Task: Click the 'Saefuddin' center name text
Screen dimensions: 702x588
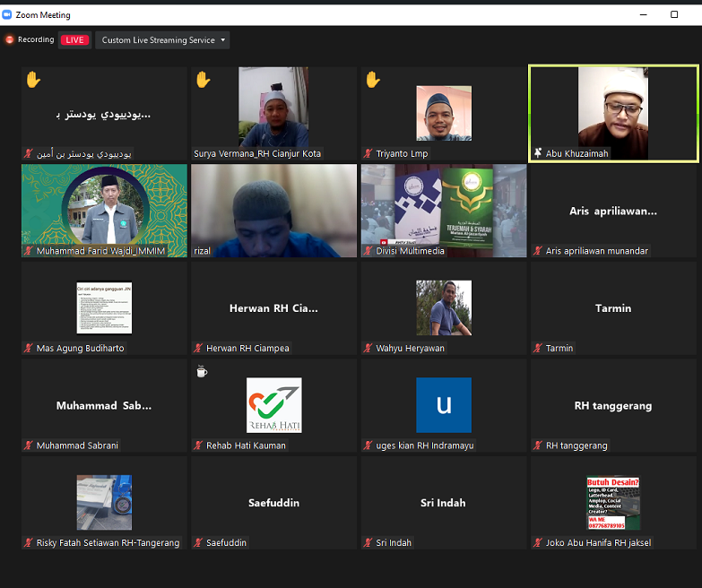Action: tap(273, 503)
